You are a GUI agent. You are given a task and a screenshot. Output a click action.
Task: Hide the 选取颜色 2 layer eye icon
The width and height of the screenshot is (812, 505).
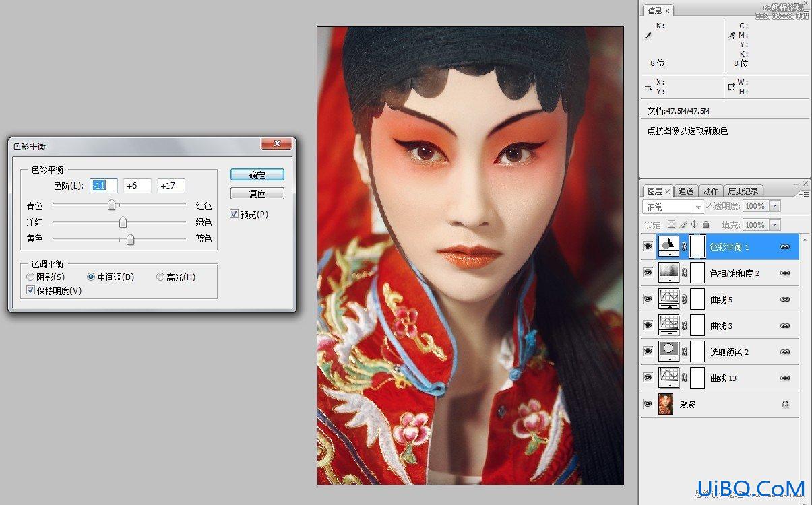point(648,351)
